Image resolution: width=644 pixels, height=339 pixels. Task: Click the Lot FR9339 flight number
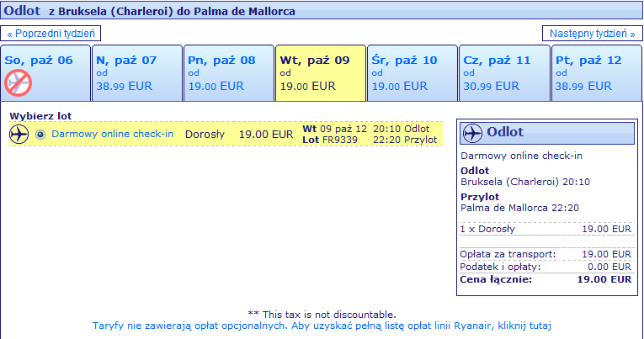pyautogui.click(x=330, y=140)
